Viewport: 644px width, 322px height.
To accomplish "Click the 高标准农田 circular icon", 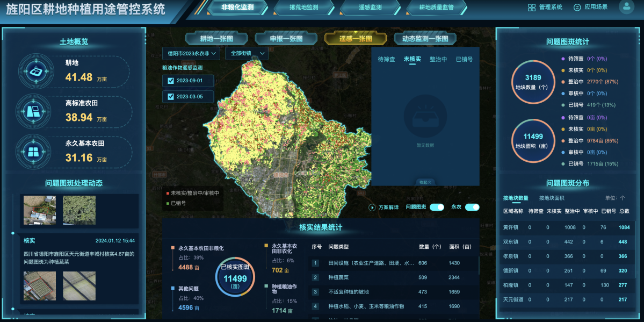I will tap(35, 111).
